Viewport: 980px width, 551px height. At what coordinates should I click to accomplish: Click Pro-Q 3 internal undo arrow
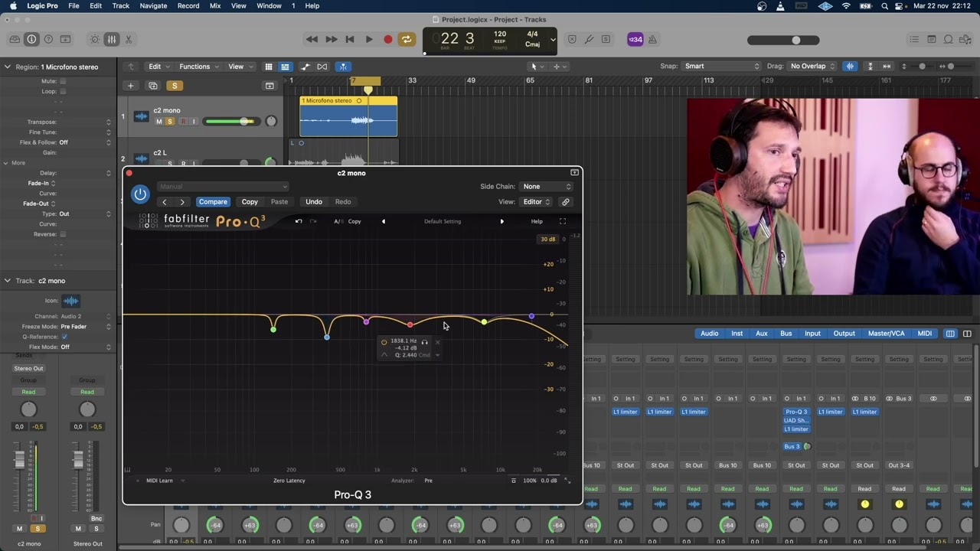pyautogui.click(x=299, y=221)
